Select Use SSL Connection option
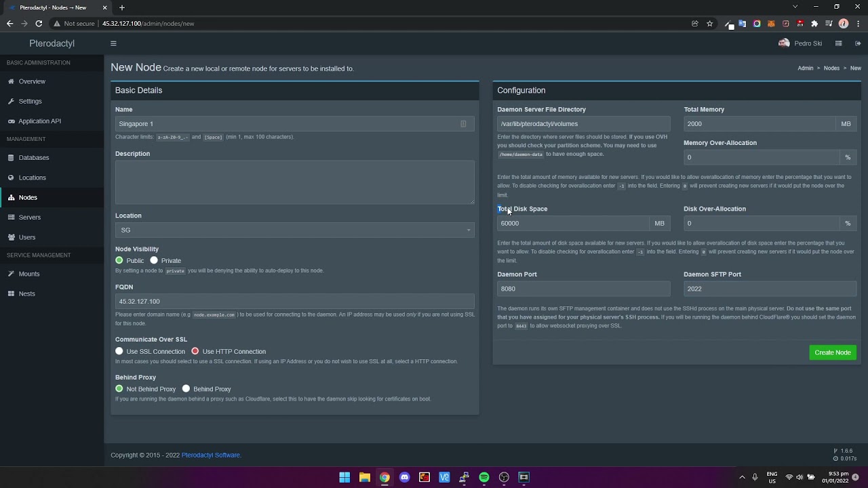The width and height of the screenshot is (868, 488). click(119, 351)
